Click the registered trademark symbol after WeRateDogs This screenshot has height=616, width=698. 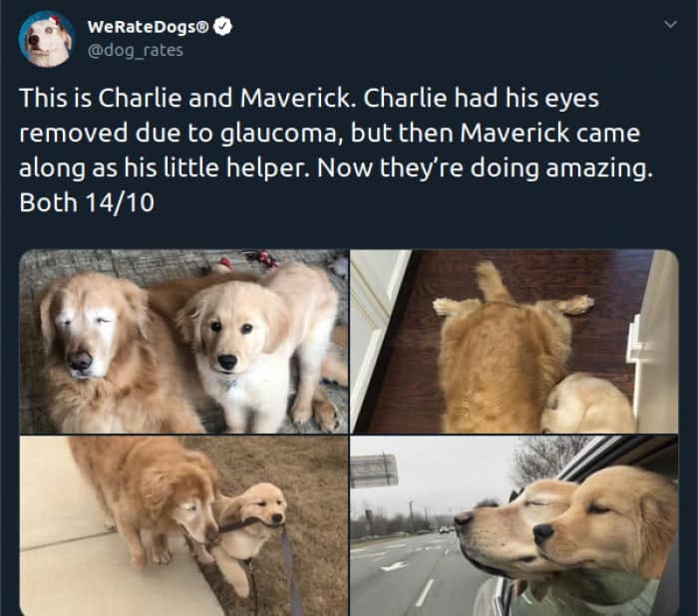[x=203, y=28]
